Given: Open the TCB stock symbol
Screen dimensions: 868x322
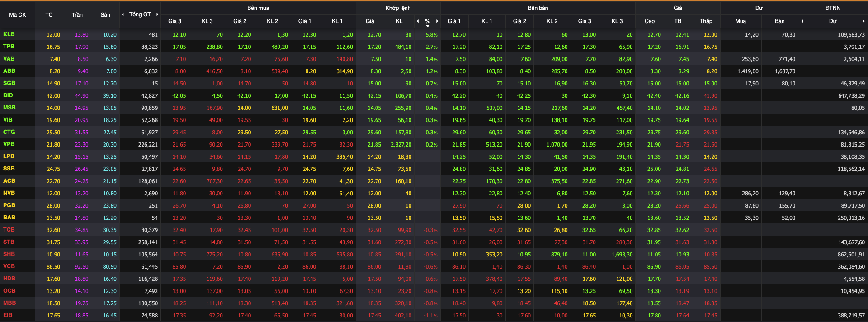Looking at the screenshot, I should point(9,230).
